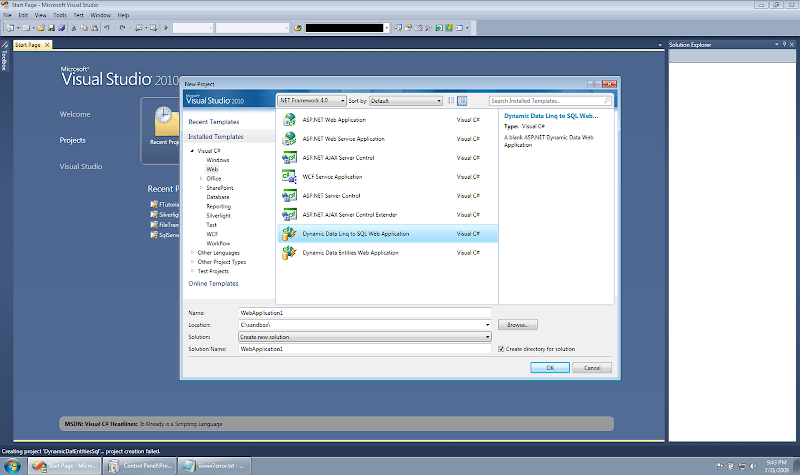Click the Cancel button

pos(592,367)
